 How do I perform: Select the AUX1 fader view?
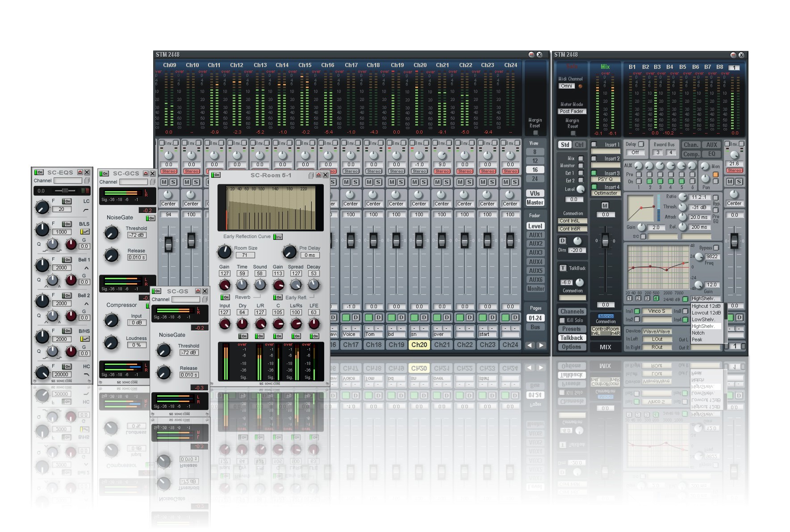click(x=535, y=235)
